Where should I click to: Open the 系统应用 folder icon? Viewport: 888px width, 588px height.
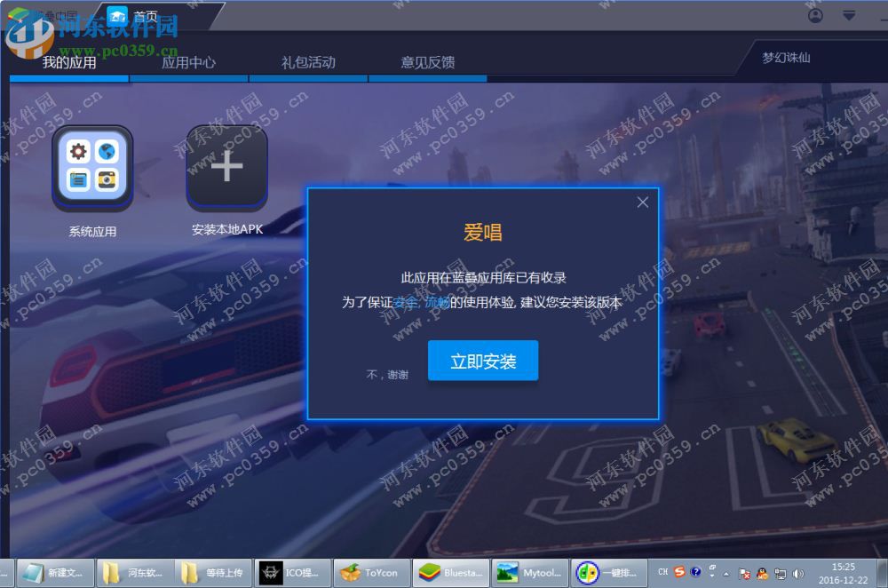click(92, 168)
